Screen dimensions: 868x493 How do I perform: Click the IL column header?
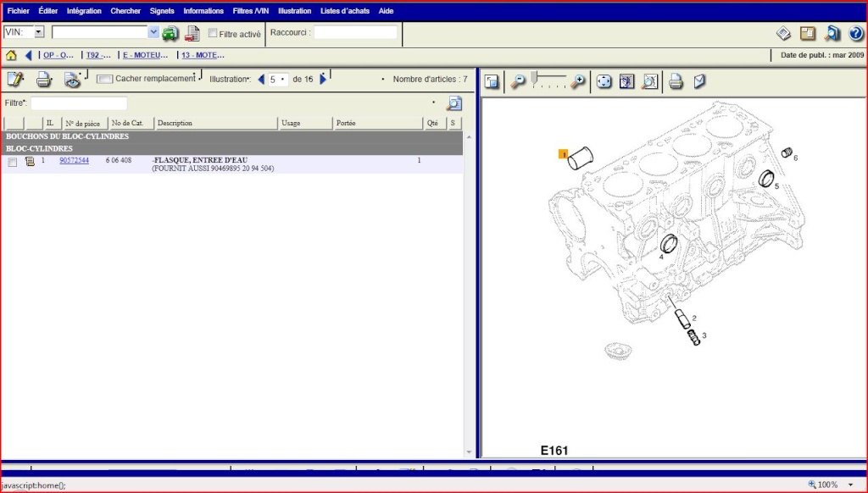tap(52, 124)
